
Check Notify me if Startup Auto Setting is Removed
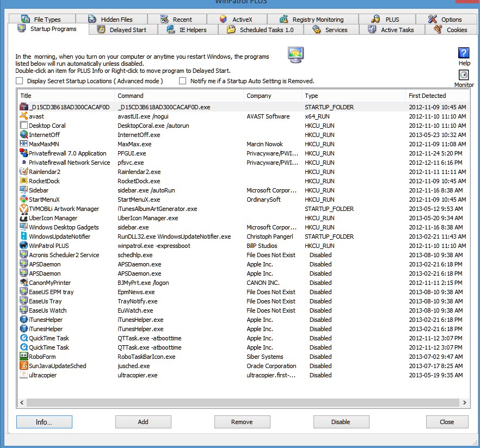pos(182,80)
